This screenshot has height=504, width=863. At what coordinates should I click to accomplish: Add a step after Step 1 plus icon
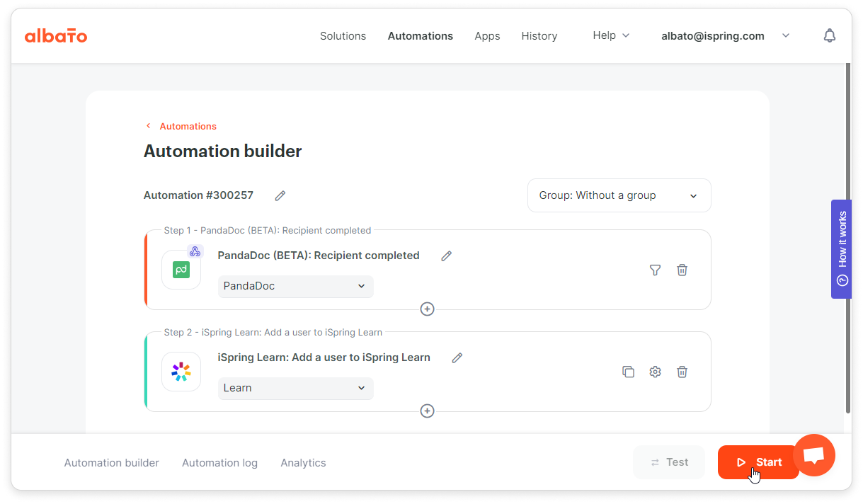click(427, 309)
